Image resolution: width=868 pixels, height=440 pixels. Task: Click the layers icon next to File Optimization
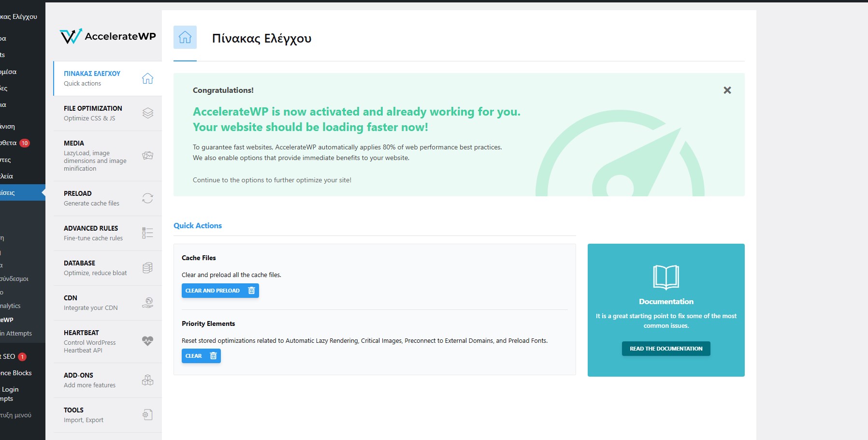pos(147,113)
